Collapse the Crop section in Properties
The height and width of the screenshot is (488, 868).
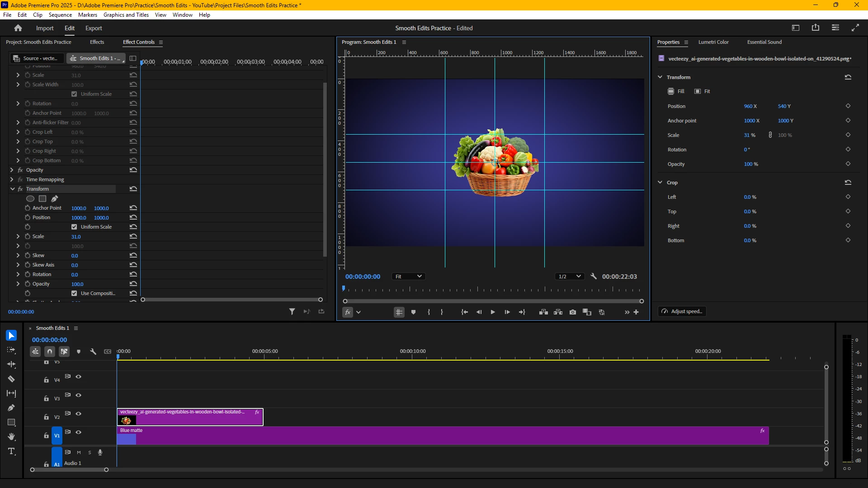[660, 183]
